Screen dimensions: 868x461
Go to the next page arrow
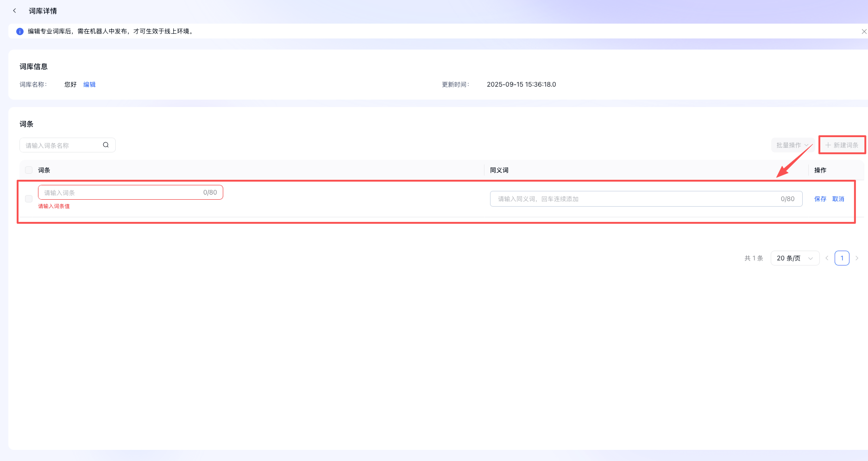[x=857, y=258]
